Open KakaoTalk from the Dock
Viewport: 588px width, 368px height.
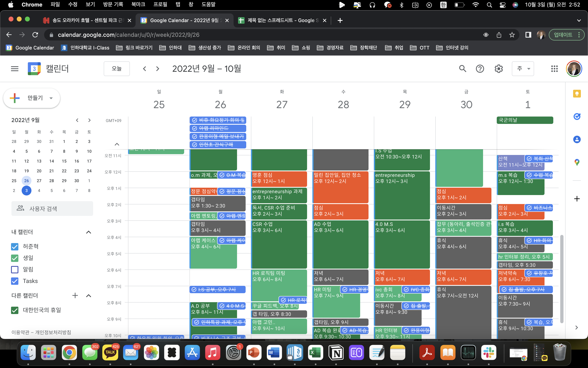[x=110, y=352]
